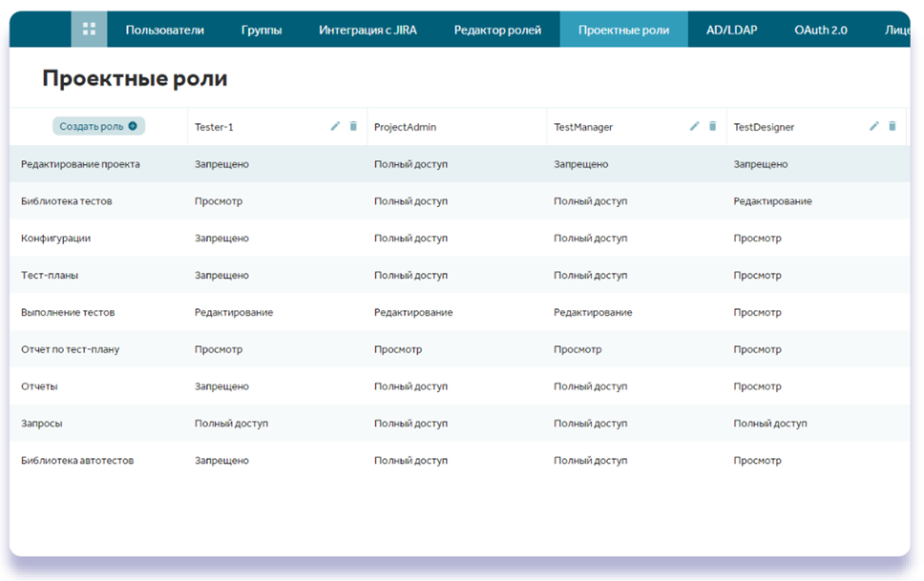Click Tester-1 value in Отчеты row
The width and height of the screenshot is (924, 581).
pyautogui.click(x=221, y=386)
